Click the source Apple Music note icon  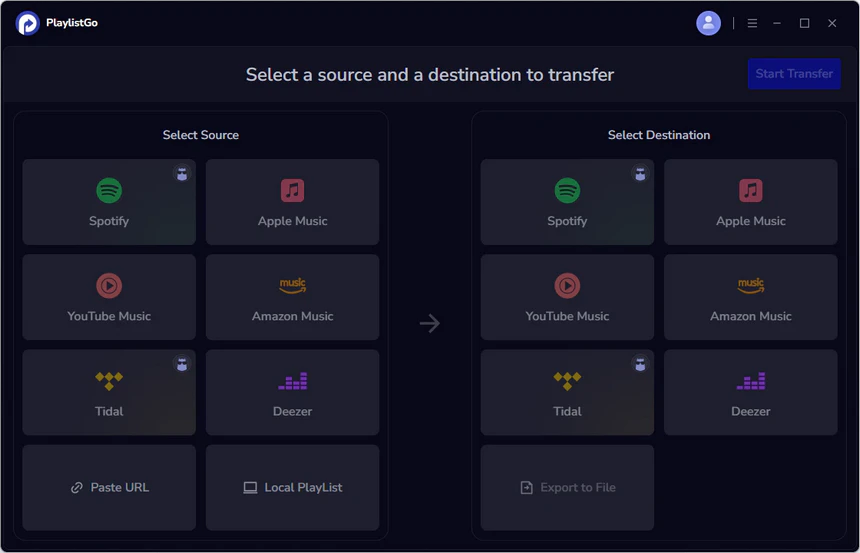292,190
